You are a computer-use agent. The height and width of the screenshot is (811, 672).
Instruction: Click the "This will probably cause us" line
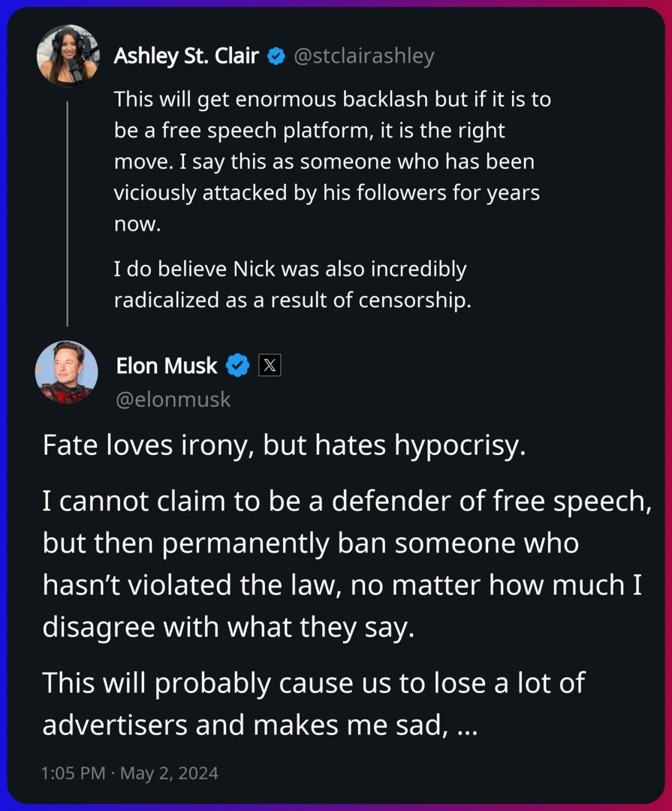coord(313,683)
